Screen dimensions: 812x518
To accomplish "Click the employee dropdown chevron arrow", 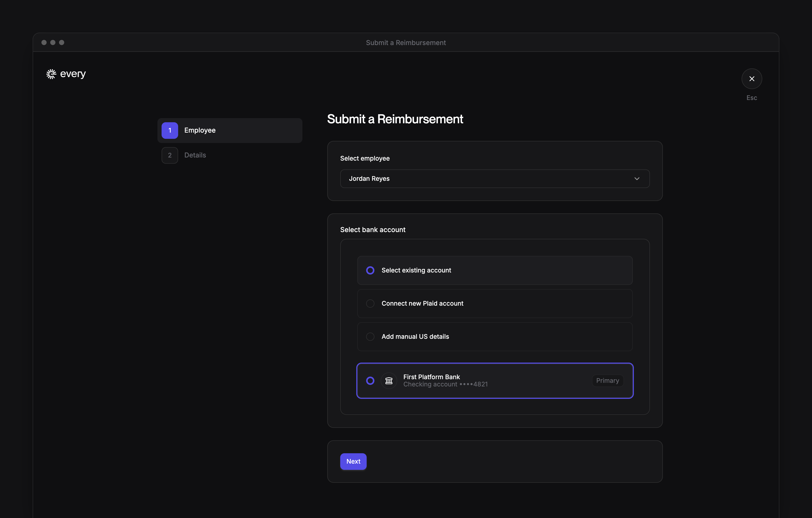I will tap(637, 179).
